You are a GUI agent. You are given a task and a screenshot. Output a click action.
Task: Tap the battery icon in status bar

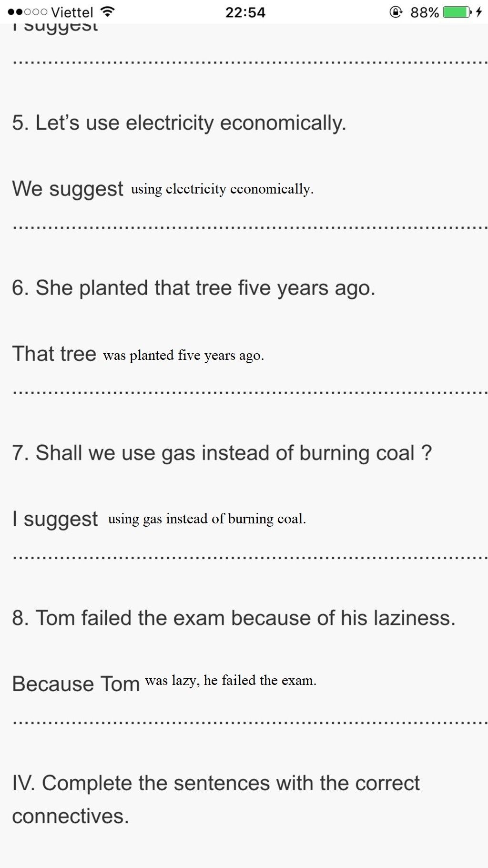tap(457, 12)
